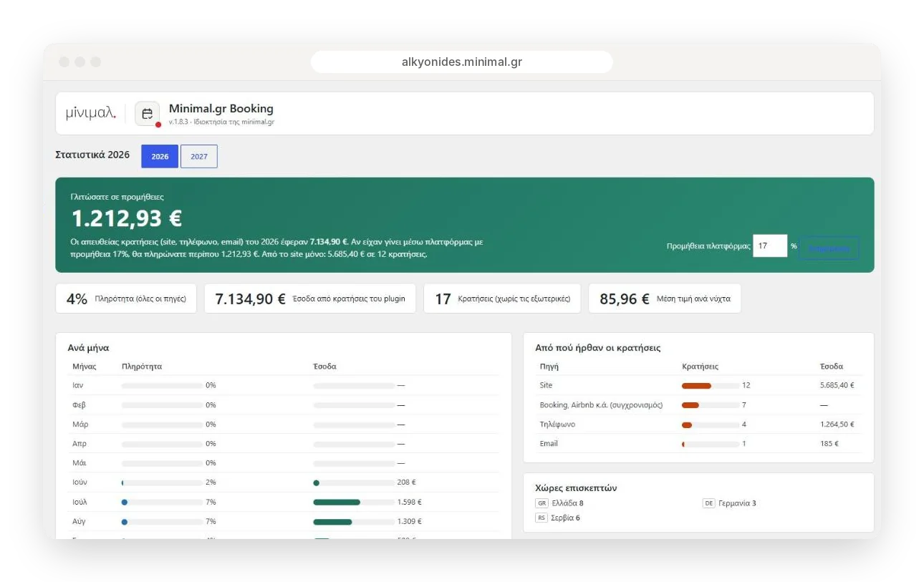Click the GR flag badge next to Ελλάδα

(542, 503)
